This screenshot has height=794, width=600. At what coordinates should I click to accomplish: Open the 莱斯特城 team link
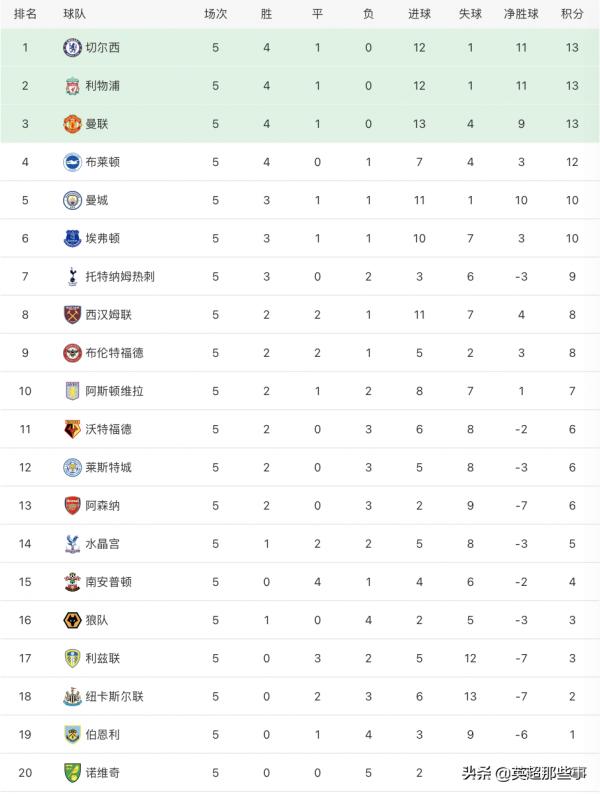(108, 468)
